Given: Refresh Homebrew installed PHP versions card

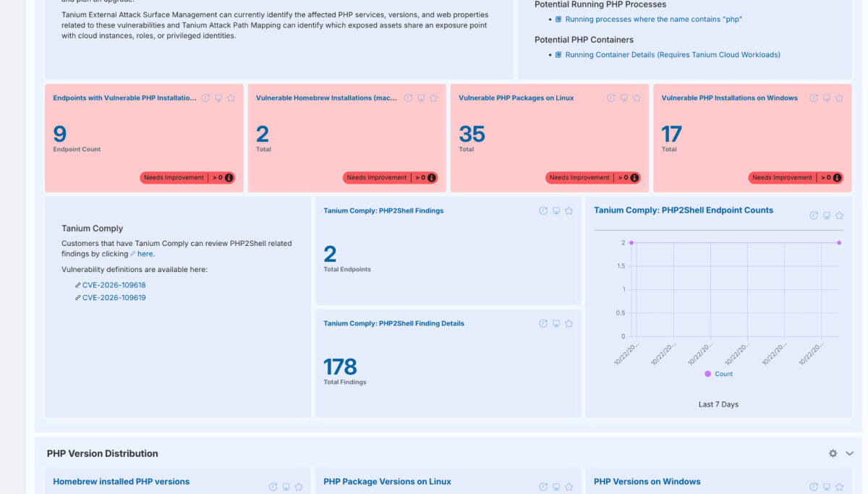Looking at the screenshot, I should (x=273, y=487).
